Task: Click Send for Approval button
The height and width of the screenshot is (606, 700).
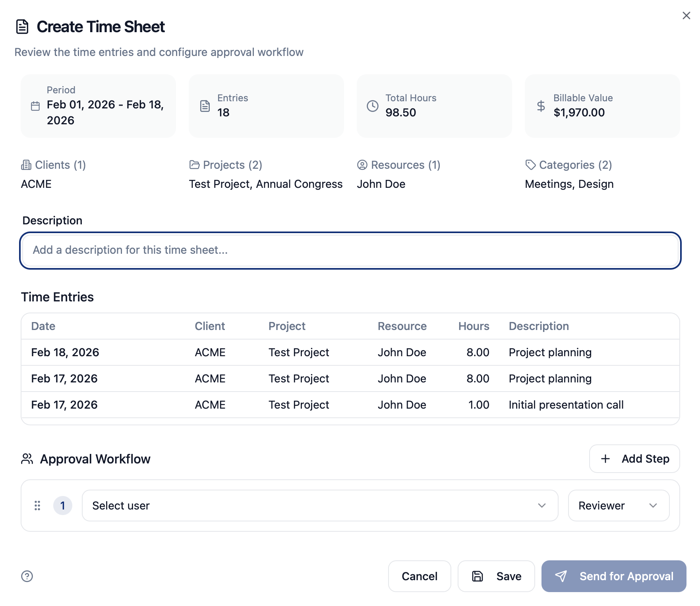Action: click(x=614, y=576)
